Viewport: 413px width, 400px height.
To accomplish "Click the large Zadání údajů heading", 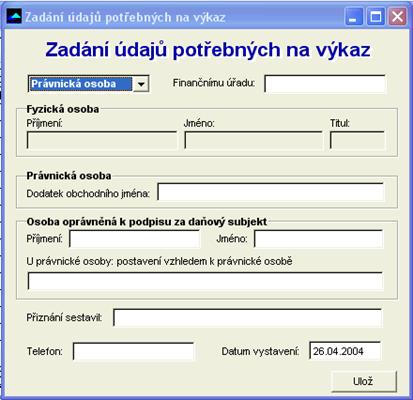I will tap(208, 50).
